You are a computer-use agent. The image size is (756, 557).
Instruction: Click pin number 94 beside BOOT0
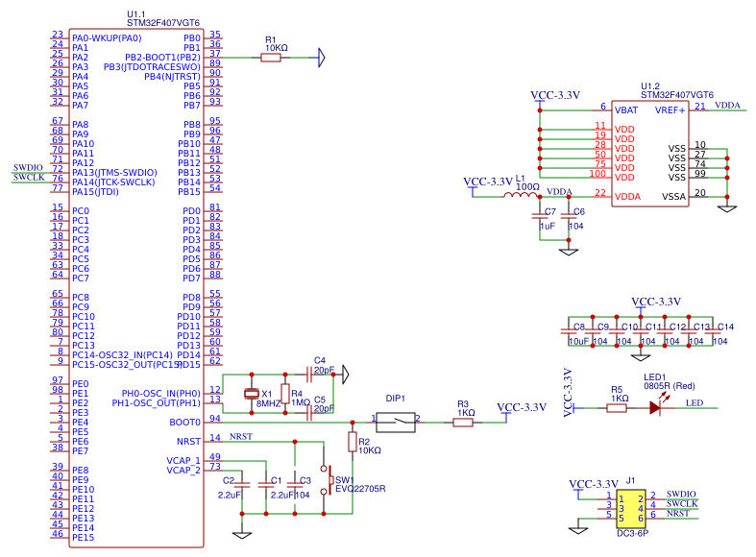tap(215, 419)
